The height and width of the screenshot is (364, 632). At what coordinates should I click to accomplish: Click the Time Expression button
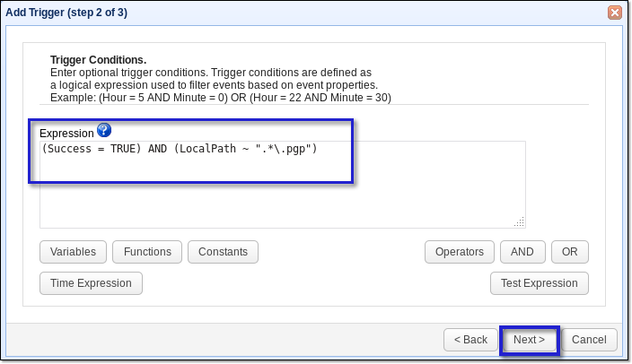tap(91, 283)
